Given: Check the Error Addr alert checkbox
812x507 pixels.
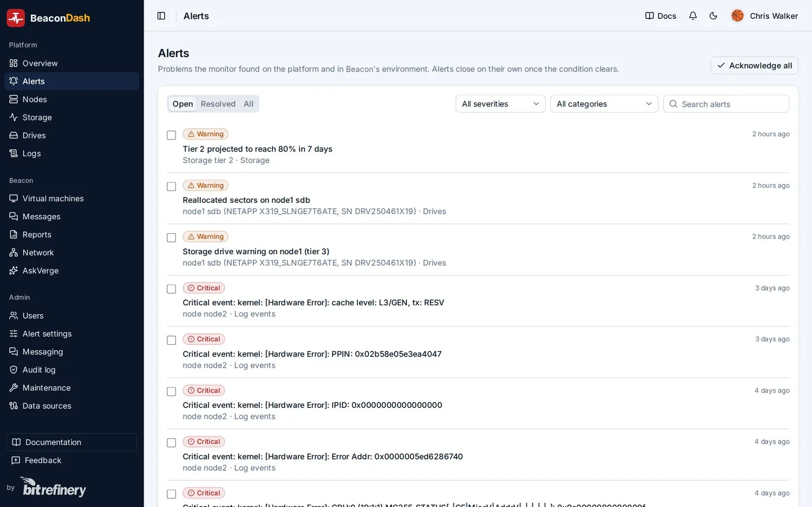Looking at the screenshot, I should [172, 443].
